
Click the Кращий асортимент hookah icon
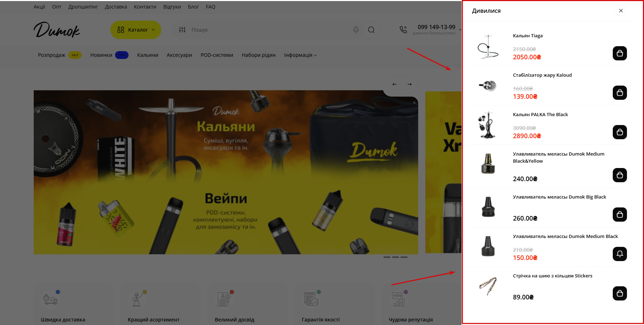click(137, 299)
